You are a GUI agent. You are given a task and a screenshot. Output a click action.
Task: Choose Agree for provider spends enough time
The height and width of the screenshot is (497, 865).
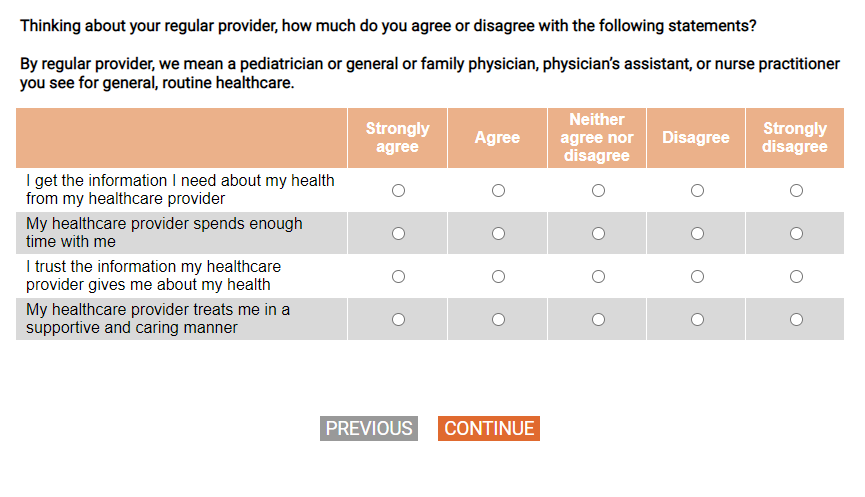(498, 233)
